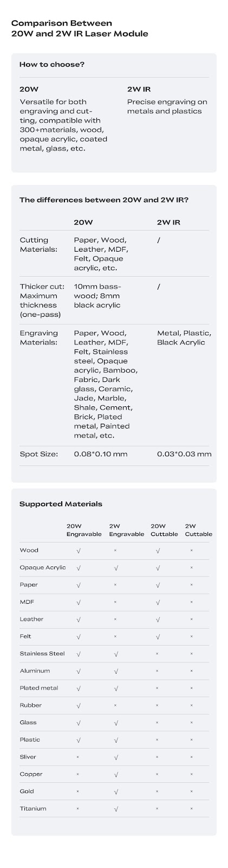
Task: Click the Copper 2W Engravable check mark
Action: click(116, 775)
